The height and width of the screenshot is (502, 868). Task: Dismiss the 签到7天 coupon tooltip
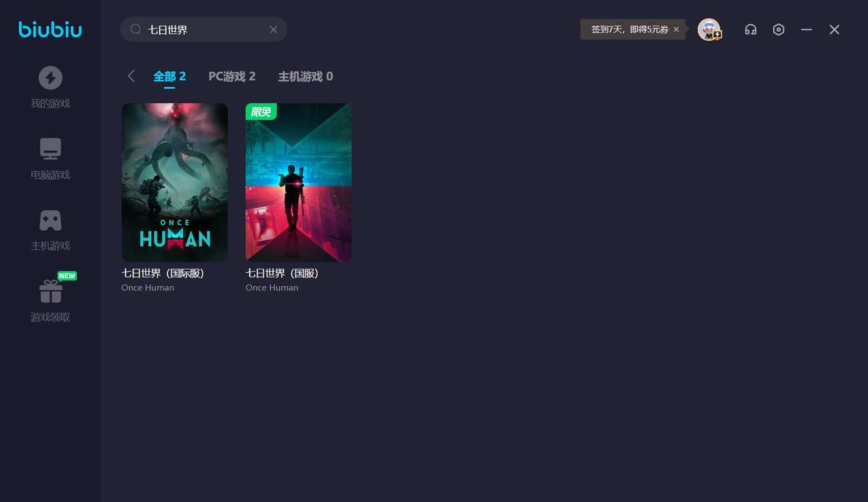point(676,29)
